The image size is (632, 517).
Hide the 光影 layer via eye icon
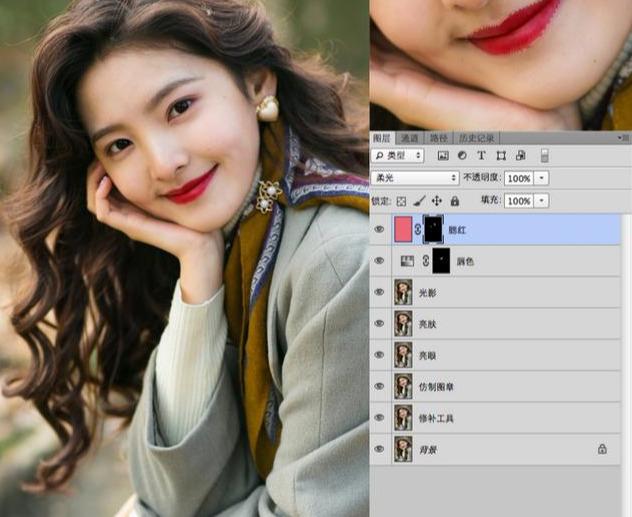379,292
